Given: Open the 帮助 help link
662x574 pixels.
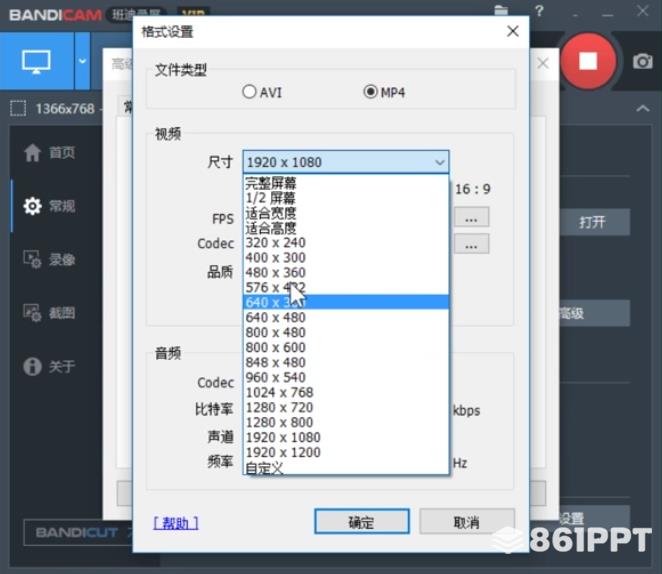Looking at the screenshot, I should click(176, 523).
